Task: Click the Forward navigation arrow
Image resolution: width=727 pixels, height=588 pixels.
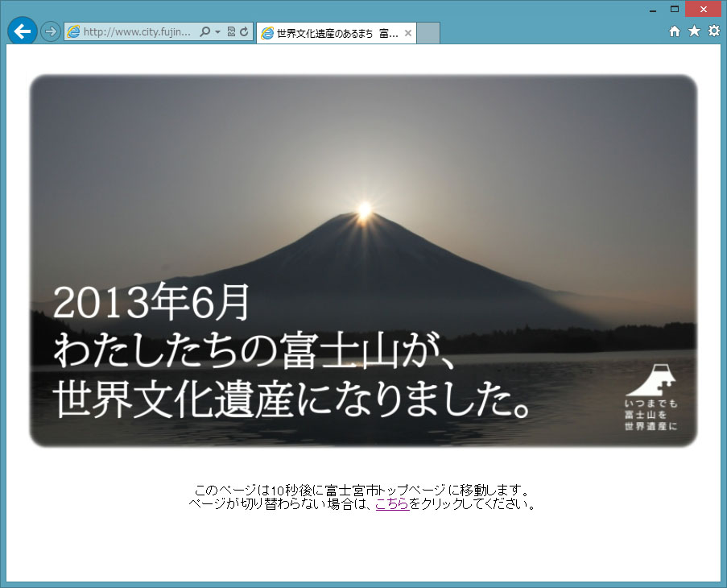Action: (x=50, y=31)
